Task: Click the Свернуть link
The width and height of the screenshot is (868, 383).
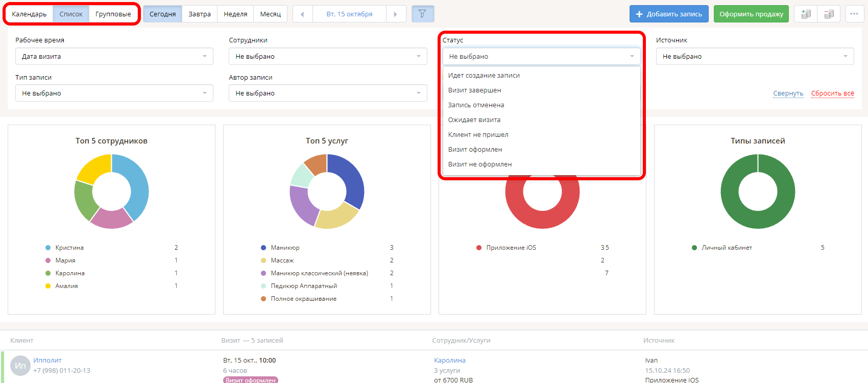Action: (788, 93)
